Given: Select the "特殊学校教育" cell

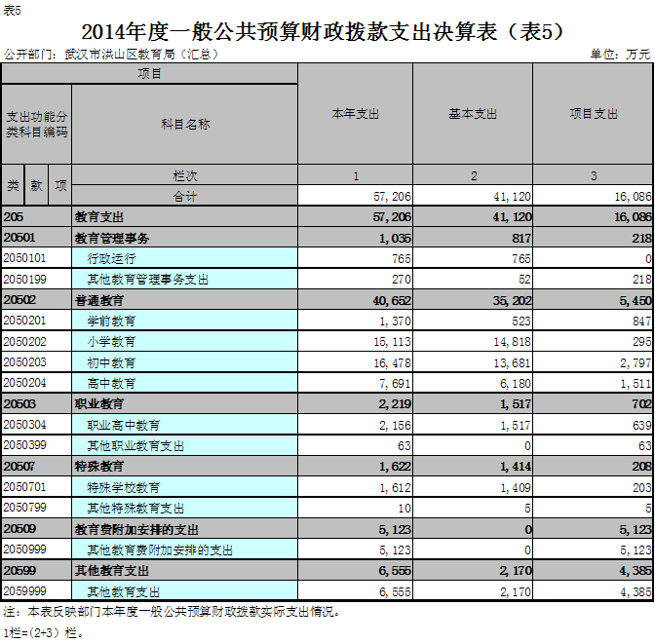Looking at the screenshot, I should pos(124,487).
